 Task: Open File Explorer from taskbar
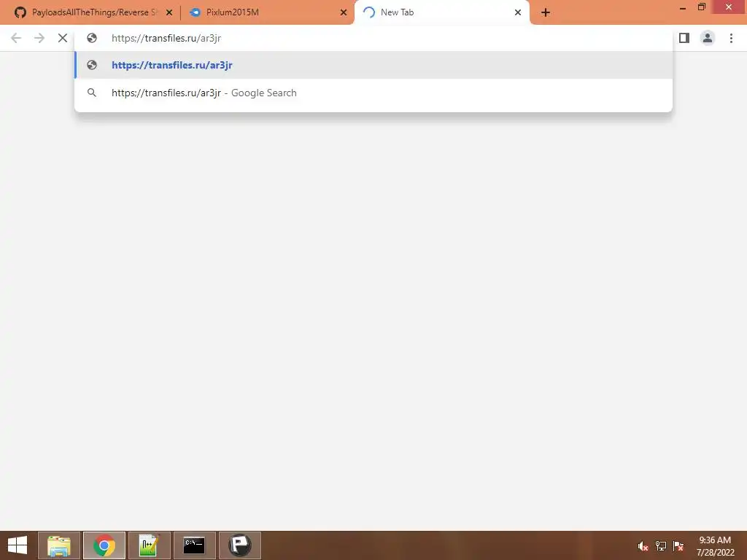(x=59, y=545)
